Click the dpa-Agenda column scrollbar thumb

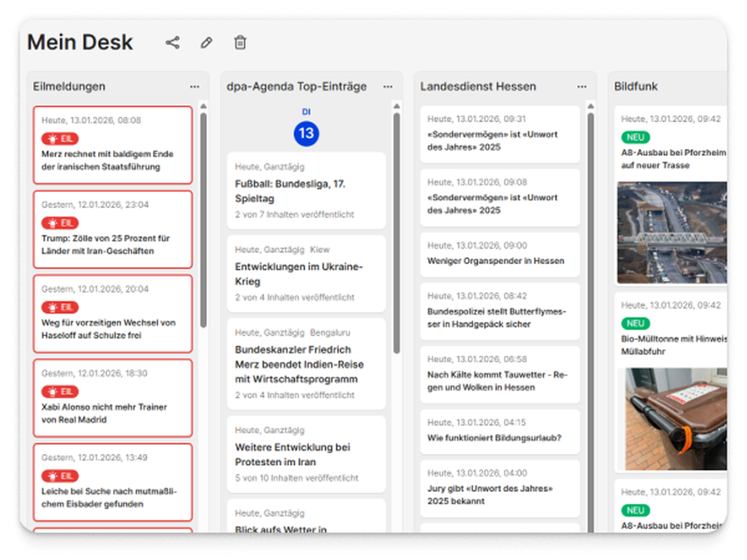tap(396, 233)
